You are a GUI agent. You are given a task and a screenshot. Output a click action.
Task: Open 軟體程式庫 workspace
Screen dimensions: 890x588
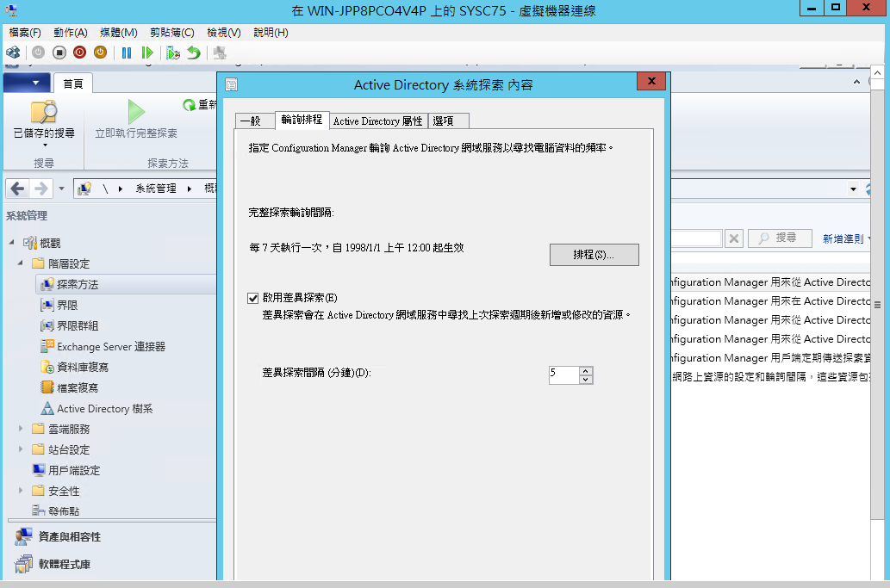(x=64, y=564)
